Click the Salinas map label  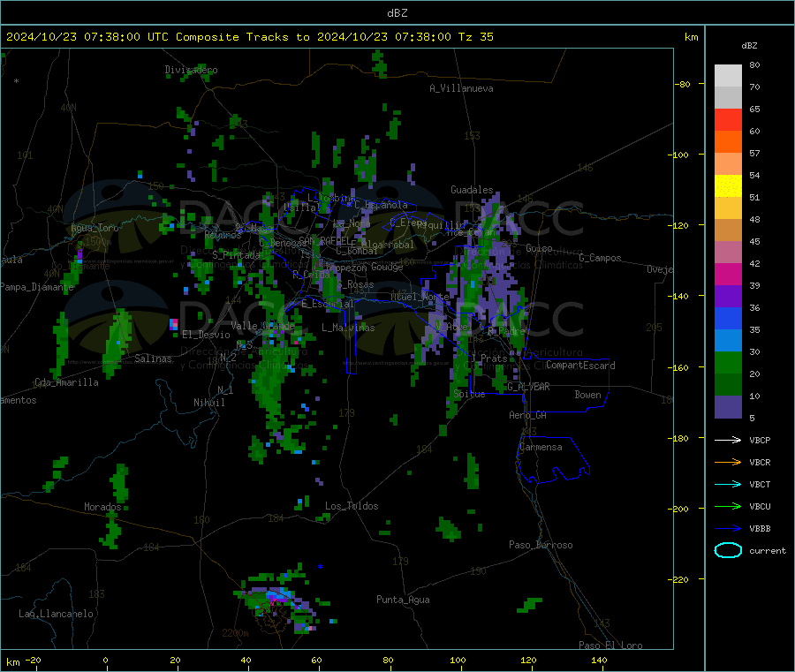coord(153,359)
